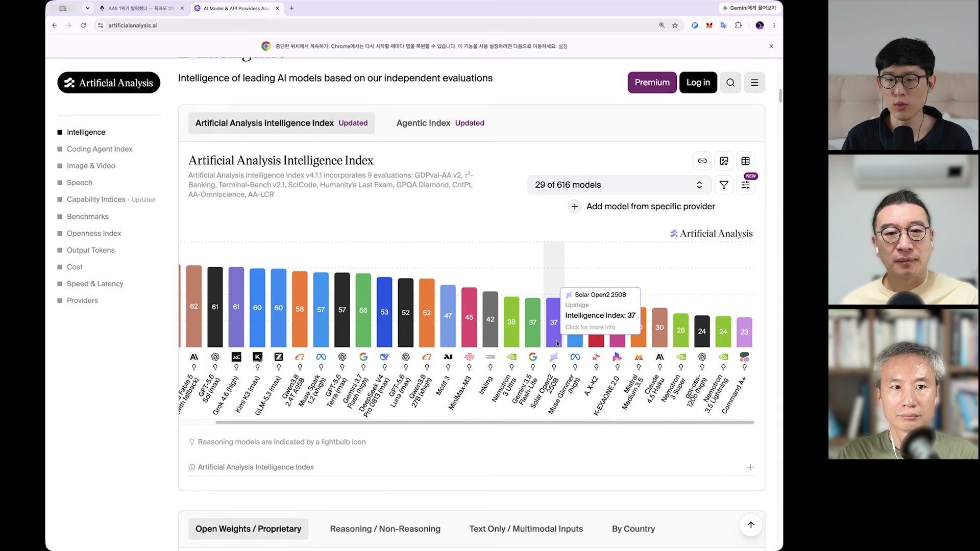Open Providers in the sidebar
This screenshot has width=980, height=551.
tap(82, 301)
